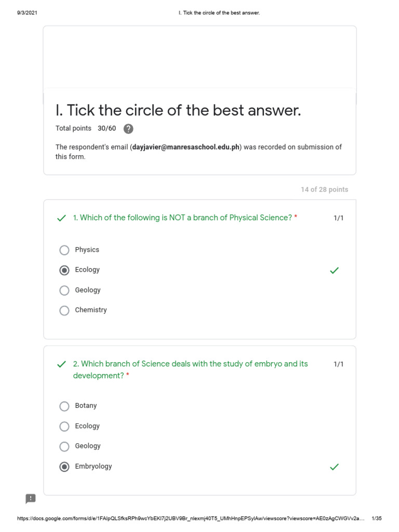The height and width of the screenshot is (532, 399).
Task: Click the correct-answer checkmark in the Embryology row
Action: [335, 467]
